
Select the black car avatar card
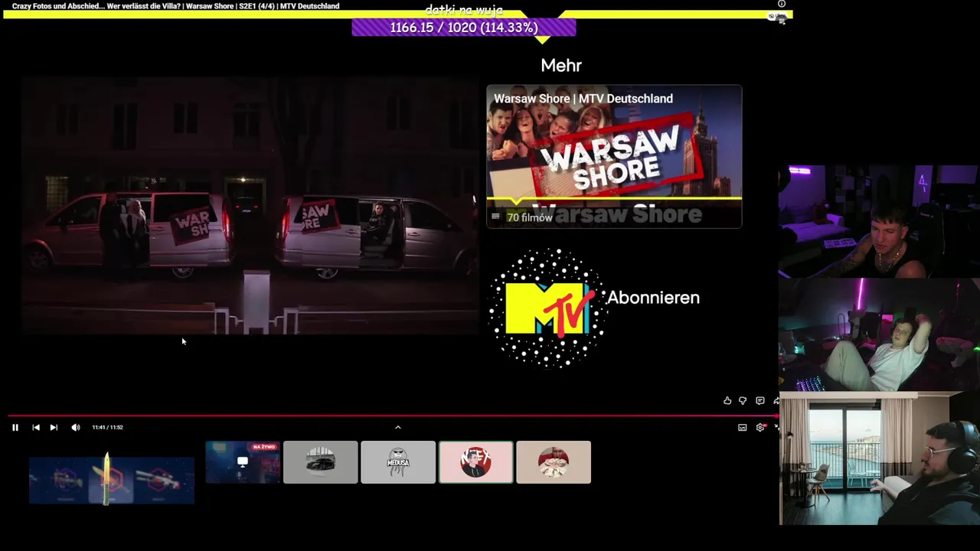(x=320, y=462)
